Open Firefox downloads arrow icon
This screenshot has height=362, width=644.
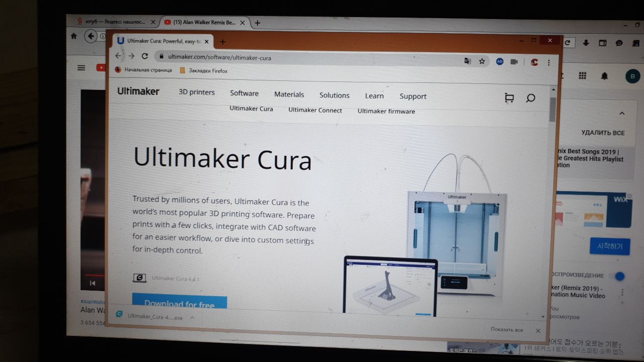coord(586,43)
